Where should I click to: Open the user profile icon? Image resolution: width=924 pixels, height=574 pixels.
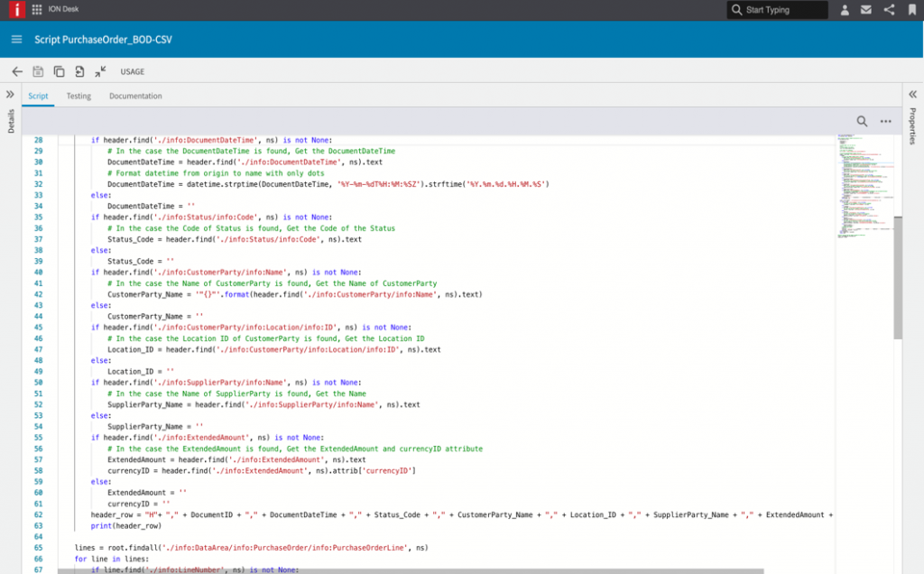[x=845, y=10]
